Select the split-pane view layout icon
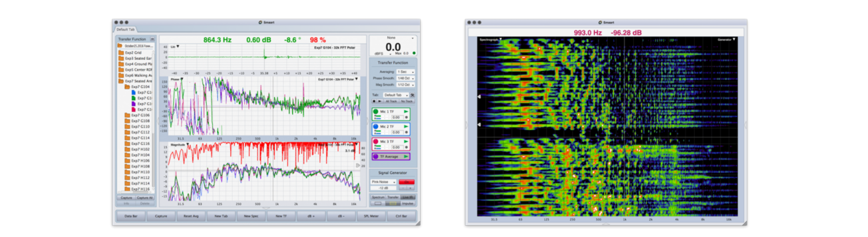Image resolution: width=868 pixels, height=237 pixels. (x=393, y=203)
